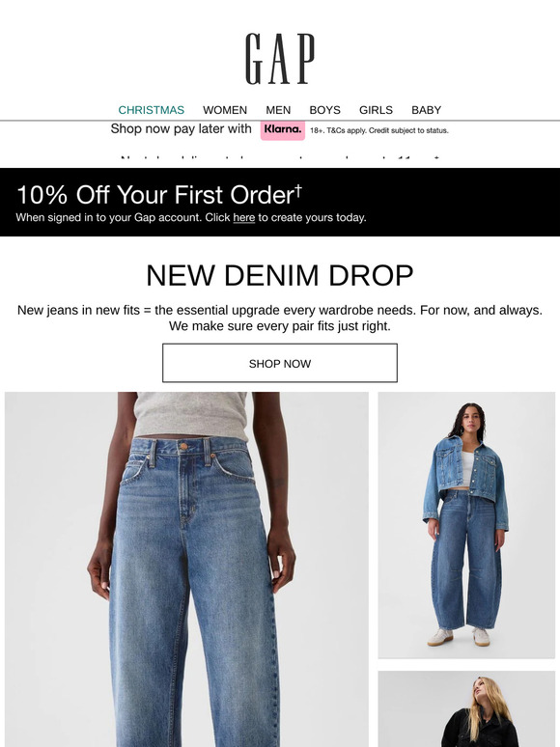Click the 10% Off Your First Order banner
The width and height of the screenshot is (560, 747).
[280, 202]
